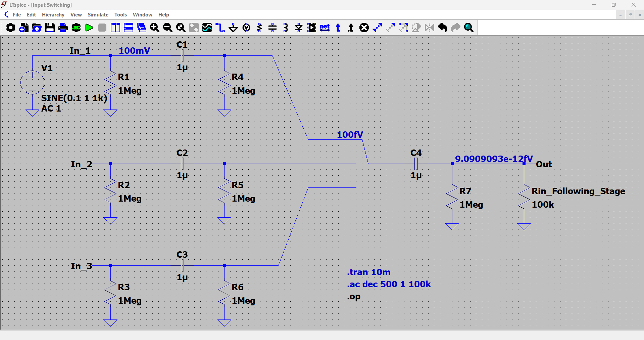Open the View menu
This screenshot has width=644, height=340.
(x=76, y=15)
